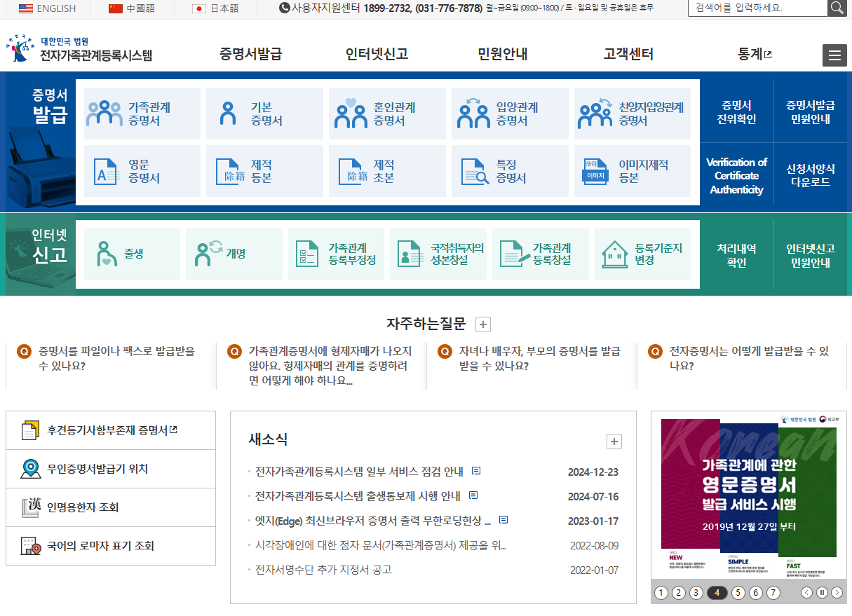Screen dimensions: 852x616
Task: Expand the 새소식 plus button
Action: coord(614,442)
